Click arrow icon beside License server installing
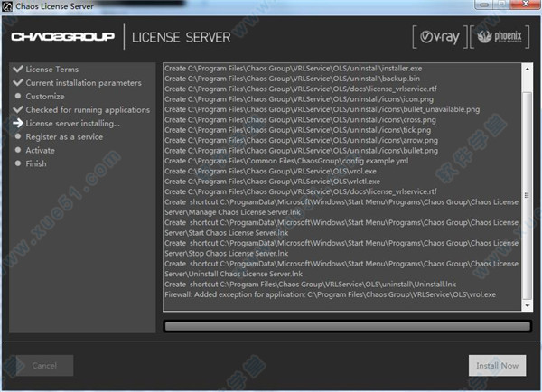This screenshot has height=392, width=542. [x=18, y=123]
